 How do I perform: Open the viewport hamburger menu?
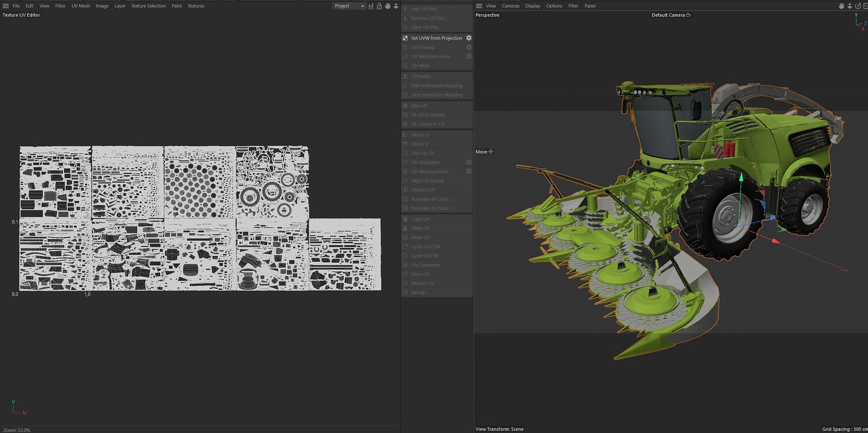pos(479,6)
